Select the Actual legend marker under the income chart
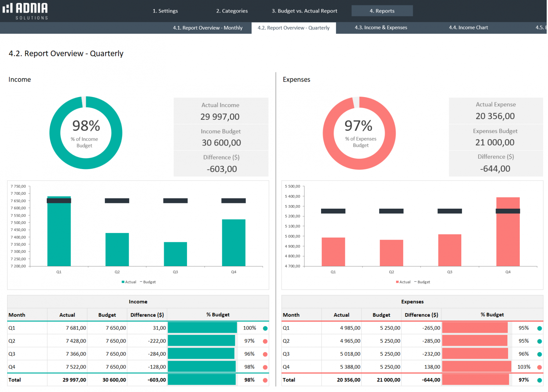The height and width of the screenshot is (392, 548). click(123, 282)
